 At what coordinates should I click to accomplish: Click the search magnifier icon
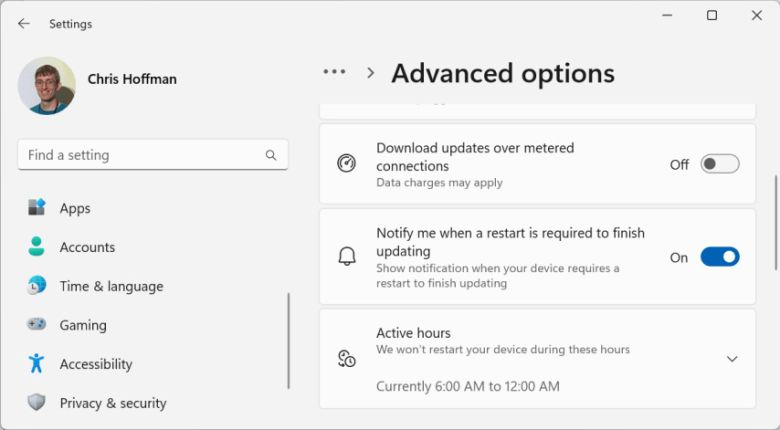coord(271,156)
